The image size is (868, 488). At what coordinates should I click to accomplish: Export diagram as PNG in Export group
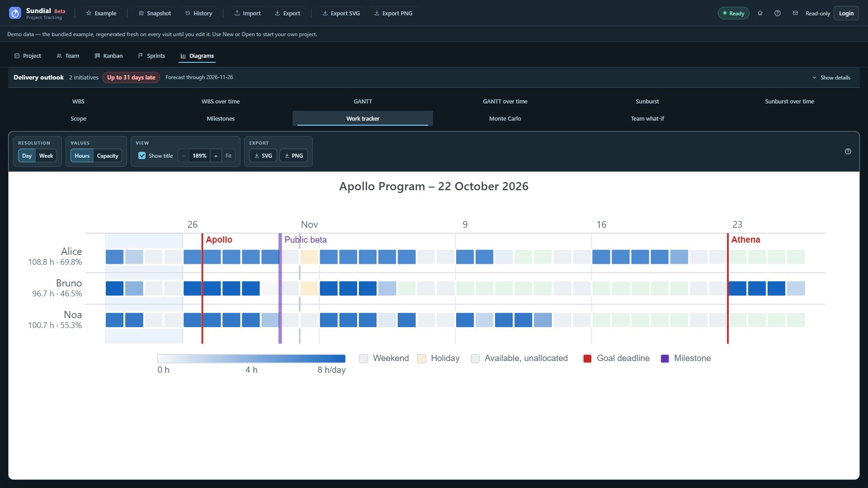[x=293, y=155]
